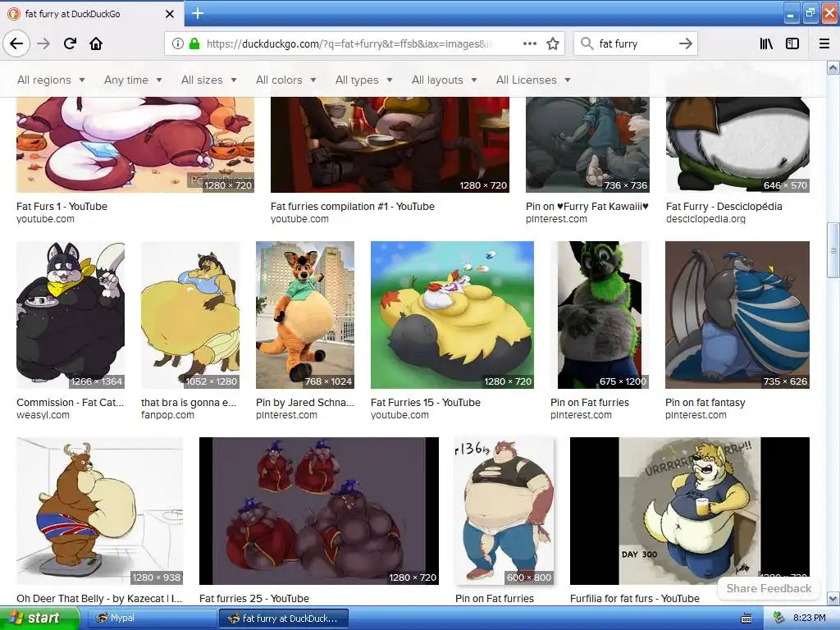Open the 1266 × 1364 black cat thumbnail

tap(71, 315)
